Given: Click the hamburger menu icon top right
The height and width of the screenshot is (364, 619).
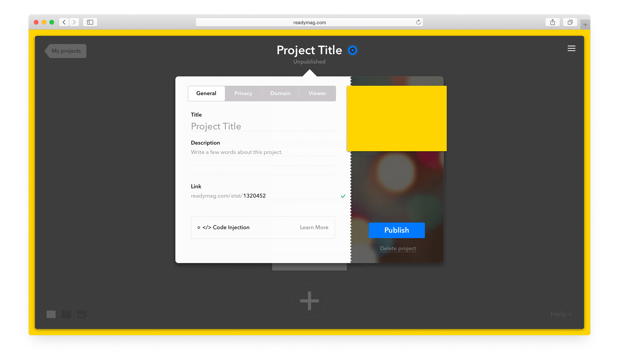Looking at the screenshot, I should point(571,49).
